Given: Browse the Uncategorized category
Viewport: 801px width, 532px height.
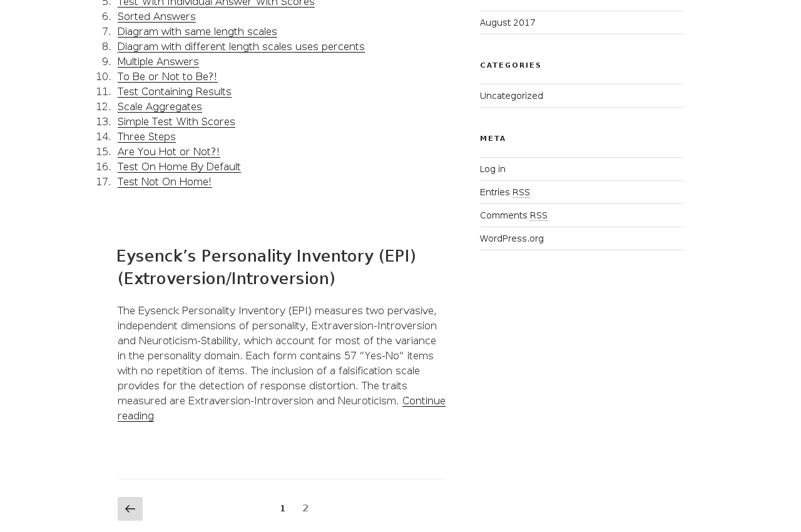Looking at the screenshot, I should click(511, 96).
